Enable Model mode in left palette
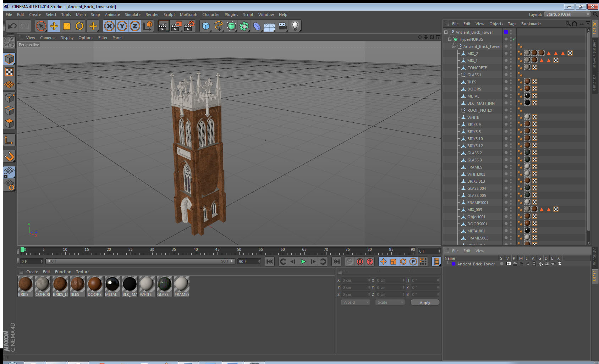Image resolution: width=599 pixels, height=364 pixels. click(9, 59)
